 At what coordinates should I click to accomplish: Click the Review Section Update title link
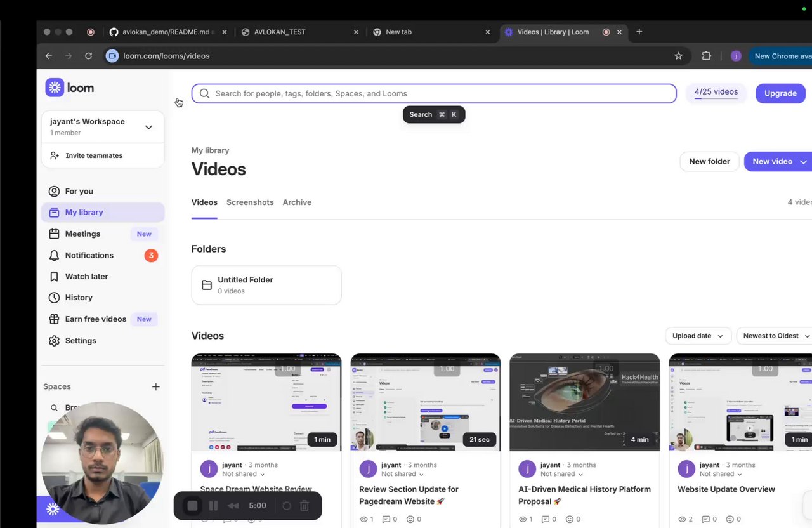point(409,495)
